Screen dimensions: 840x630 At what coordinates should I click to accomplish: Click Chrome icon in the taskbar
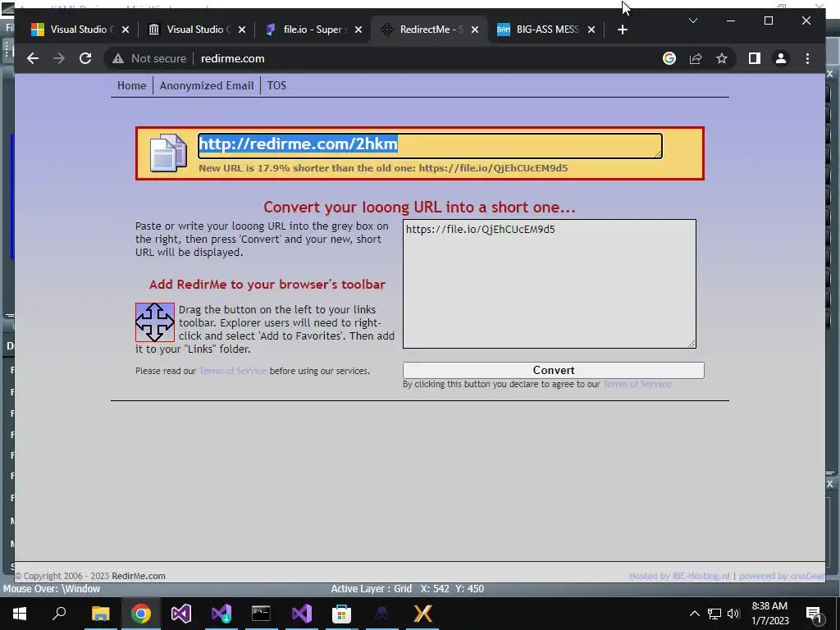coord(140,614)
